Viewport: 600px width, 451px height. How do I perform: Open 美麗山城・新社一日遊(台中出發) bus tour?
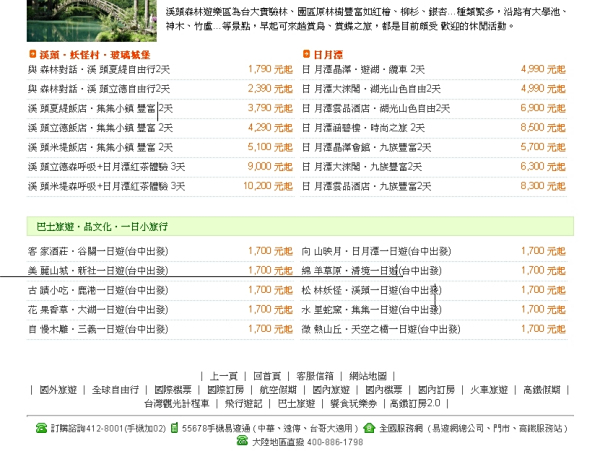98,271
